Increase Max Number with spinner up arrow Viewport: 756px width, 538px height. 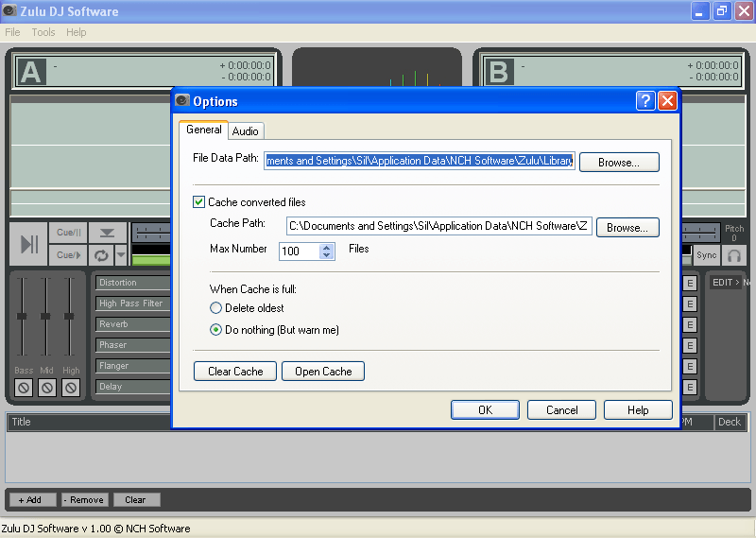[x=326, y=248]
